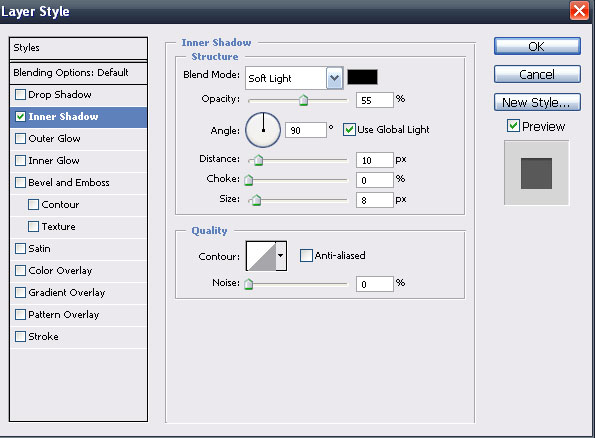The image size is (595, 438).
Task: Enable the Drop Shadow checkbox
Action: [x=20, y=95]
